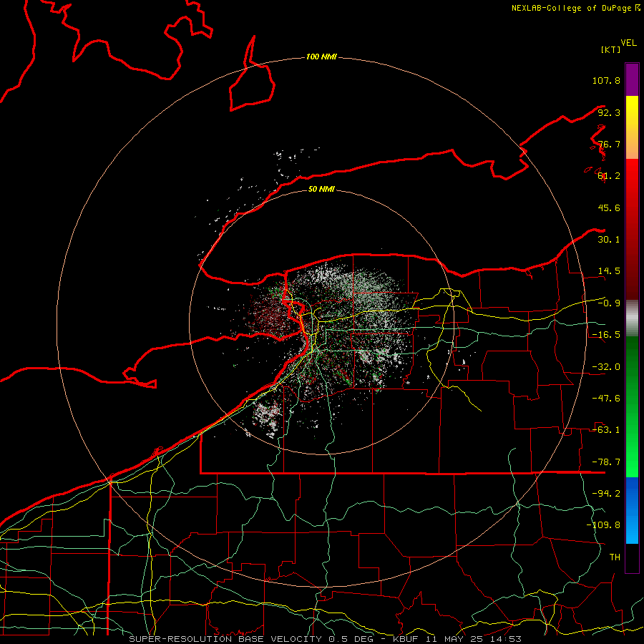Click the -109.8 legend value

point(603,525)
